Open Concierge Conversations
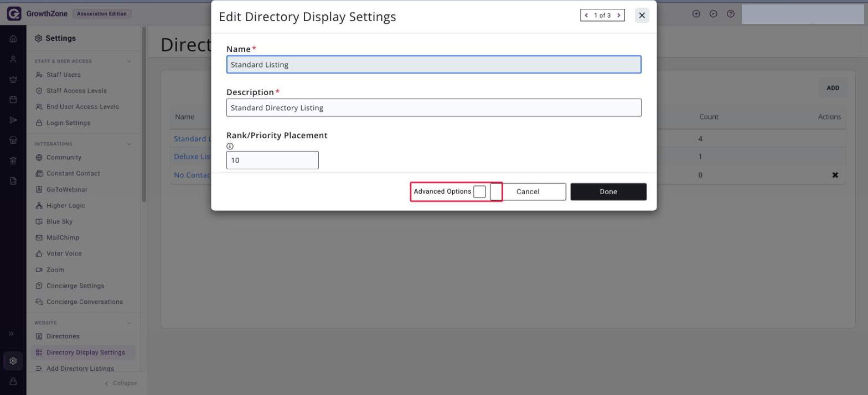The image size is (868, 395). point(85,302)
